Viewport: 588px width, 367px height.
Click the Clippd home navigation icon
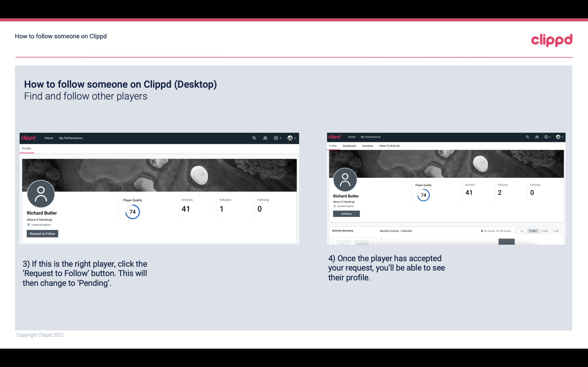48,138
